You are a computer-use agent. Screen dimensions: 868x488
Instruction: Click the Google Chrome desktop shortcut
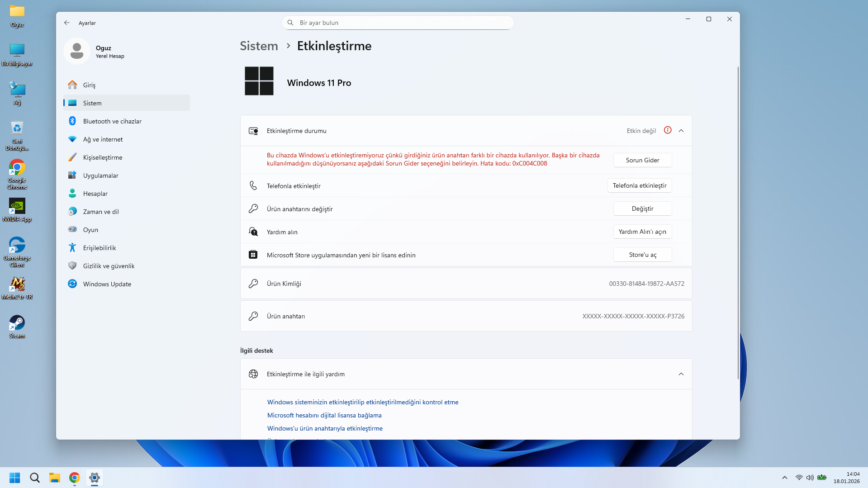pos(17,174)
